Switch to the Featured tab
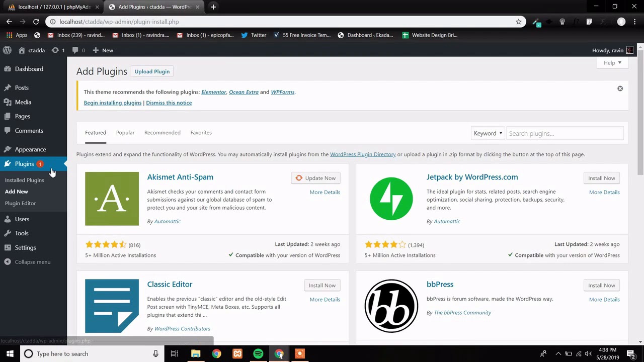This screenshot has height=362, width=644. point(96,133)
